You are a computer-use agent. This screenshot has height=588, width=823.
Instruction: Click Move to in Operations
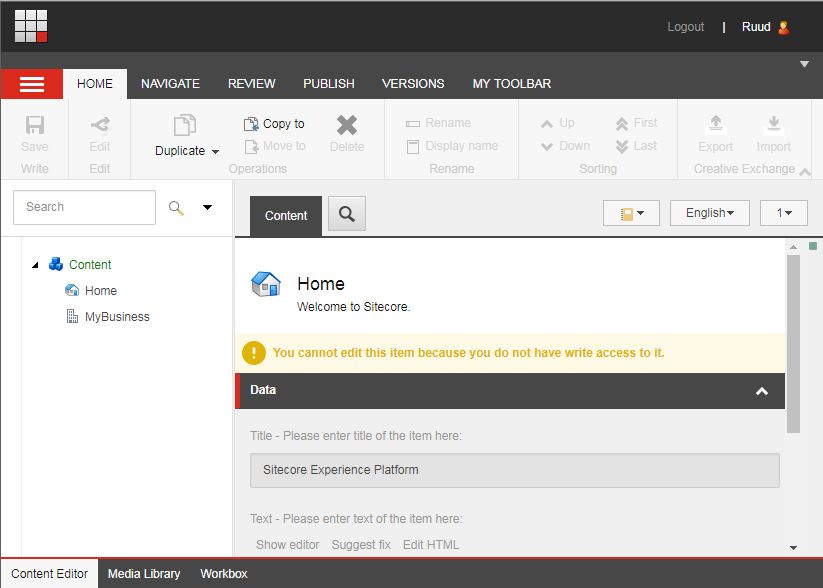click(275, 146)
